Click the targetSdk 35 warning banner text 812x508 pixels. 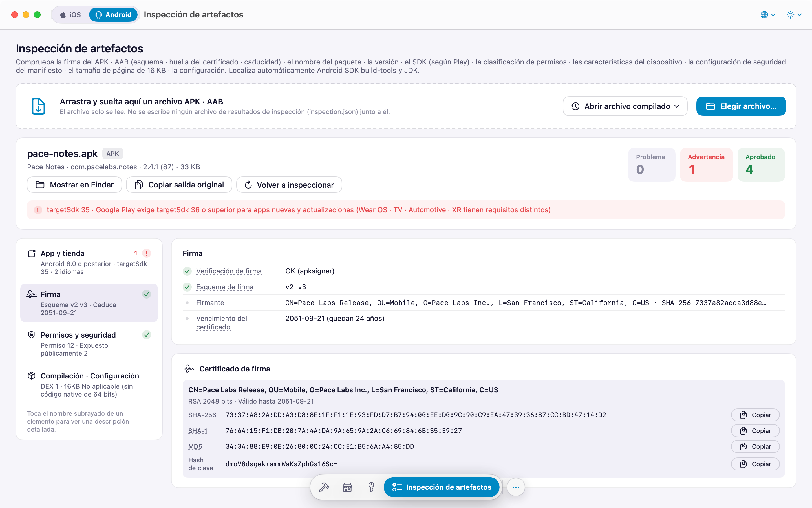pos(299,210)
